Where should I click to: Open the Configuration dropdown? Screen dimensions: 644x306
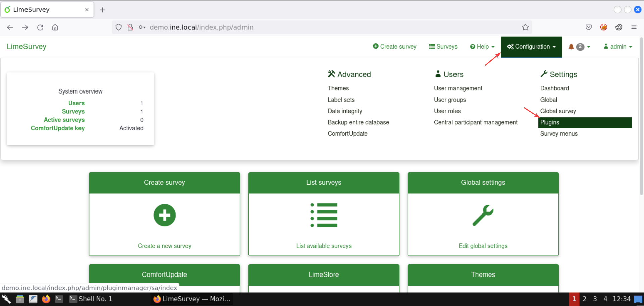[531, 47]
